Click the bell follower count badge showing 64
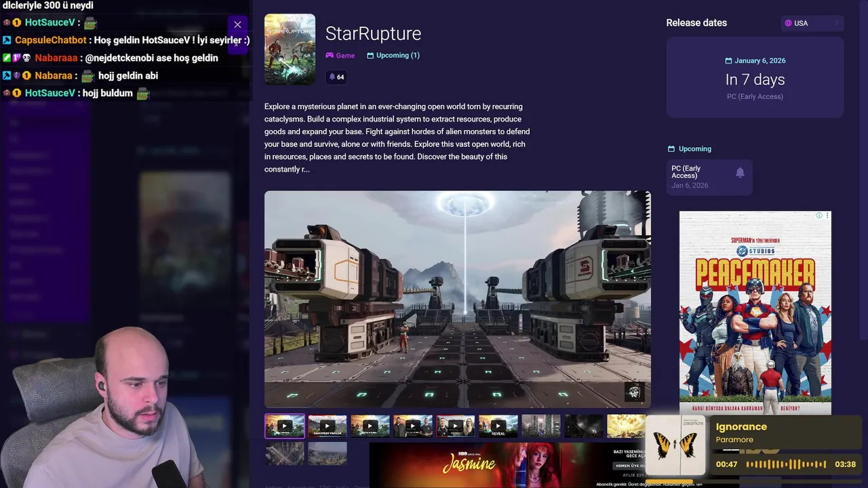 (337, 77)
